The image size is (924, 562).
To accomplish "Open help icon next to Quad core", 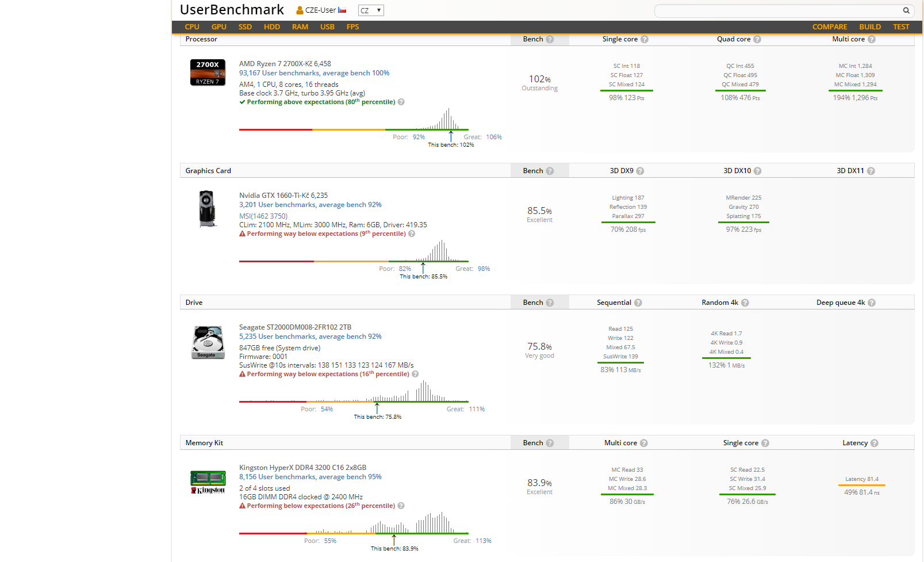I will [757, 40].
